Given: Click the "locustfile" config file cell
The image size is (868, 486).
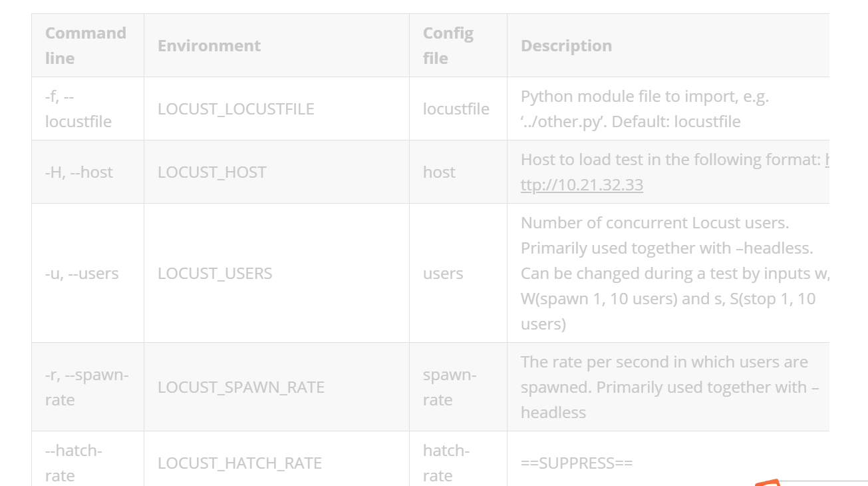Looking at the screenshot, I should click(456, 109).
